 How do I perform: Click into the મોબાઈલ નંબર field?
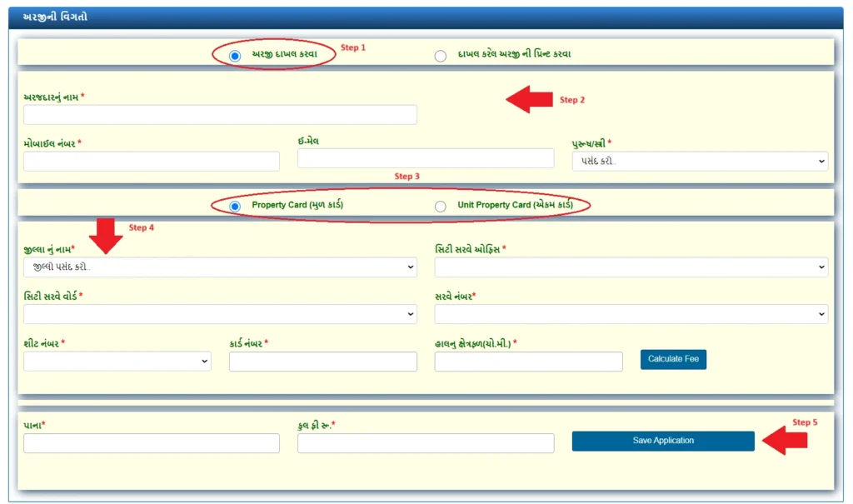click(151, 161)
